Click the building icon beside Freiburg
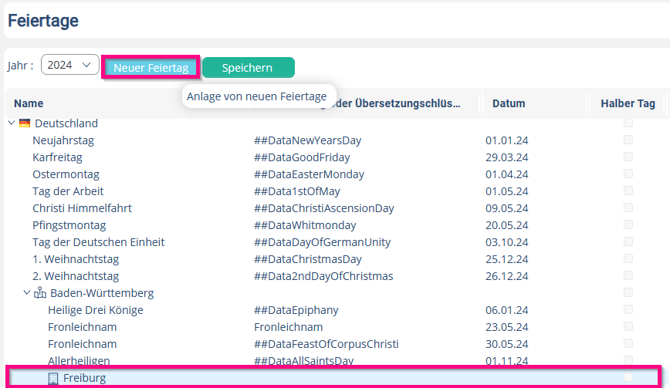The width and height of the screenshot is (670, 388). point(53,378)
